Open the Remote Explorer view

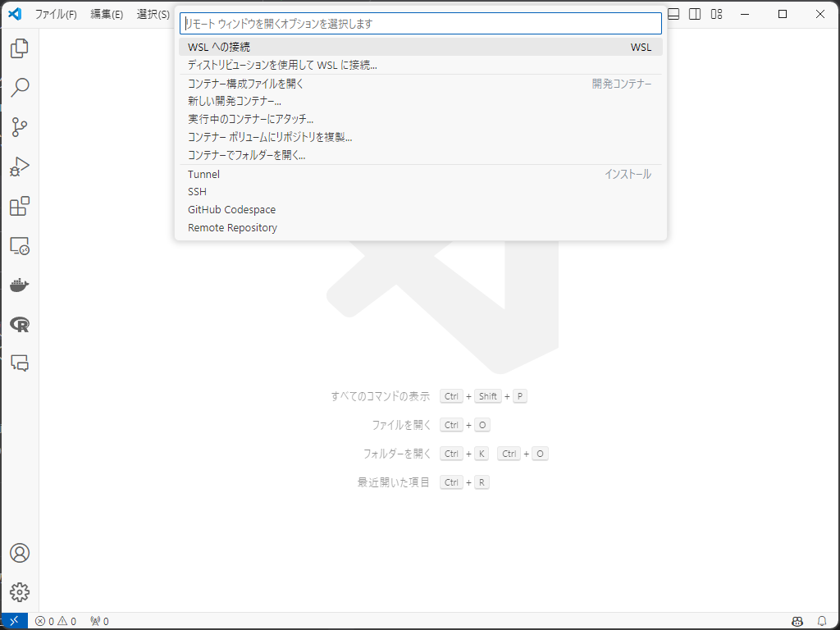click(x=19, y=245)
